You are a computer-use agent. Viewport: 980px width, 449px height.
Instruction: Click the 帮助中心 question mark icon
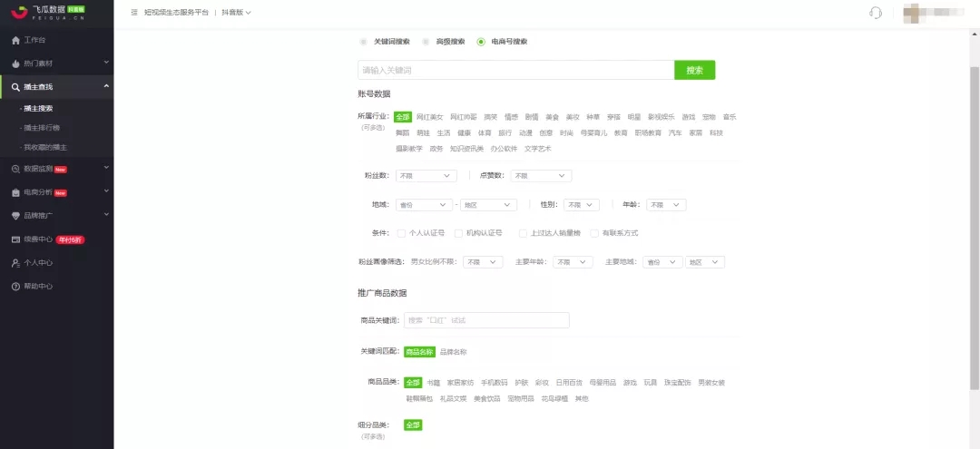(x=15, y=286)
